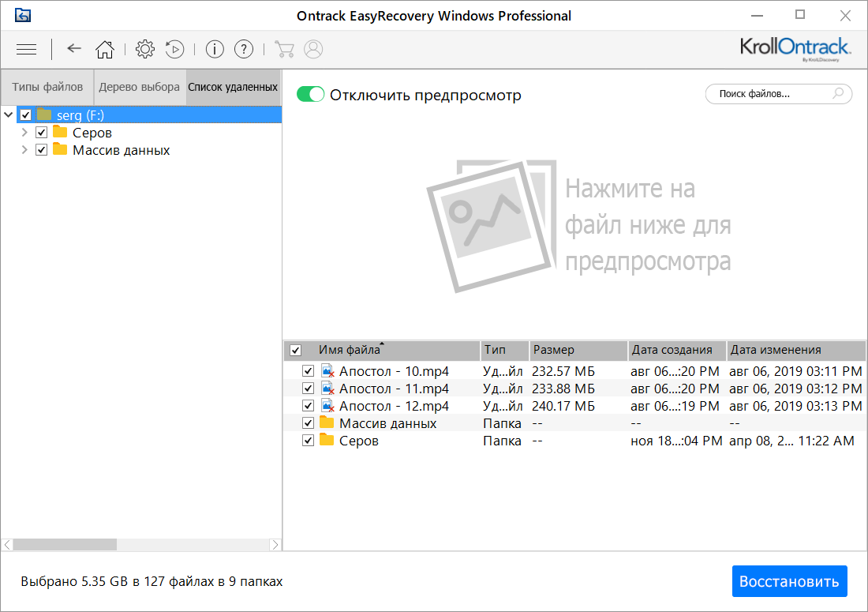868x612 pixels.
Task: Return to the home screen icon
Action: (x=105, y=49)
